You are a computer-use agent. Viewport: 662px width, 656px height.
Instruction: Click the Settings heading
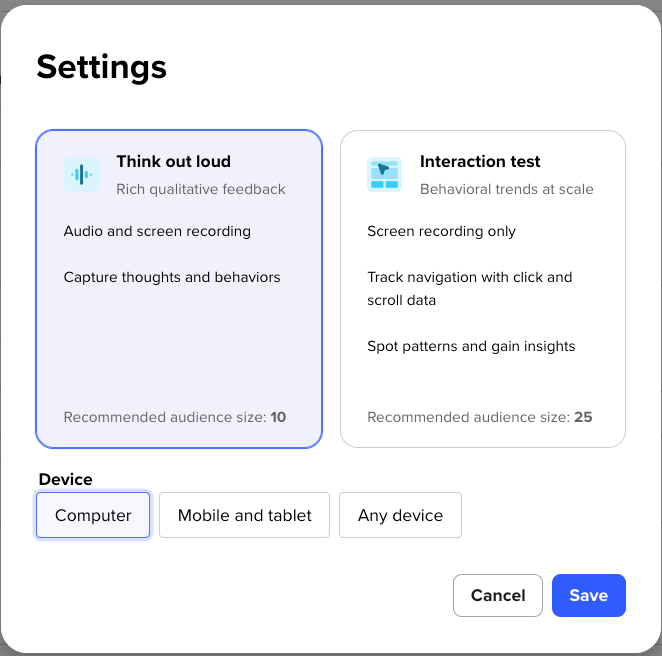click(x=101, y=68)
